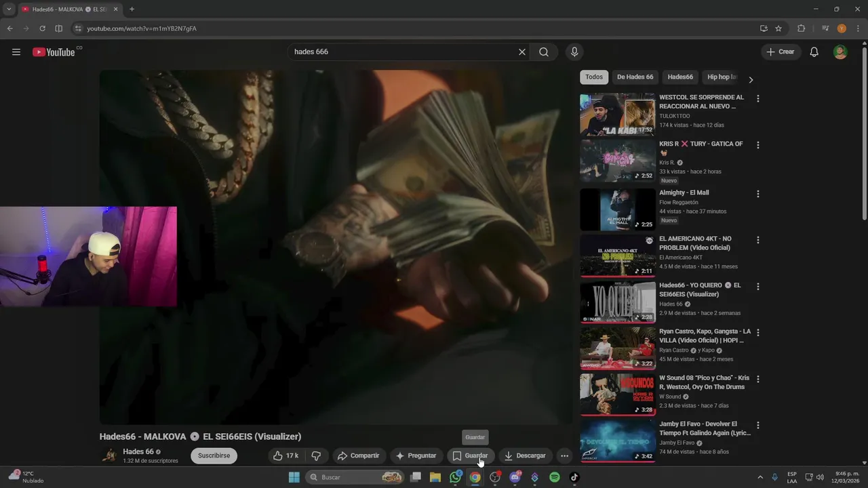Open the YouTube notifications bell
This screenshot has width=868, height=488.
pyautogui.click(x=814, y=52)
